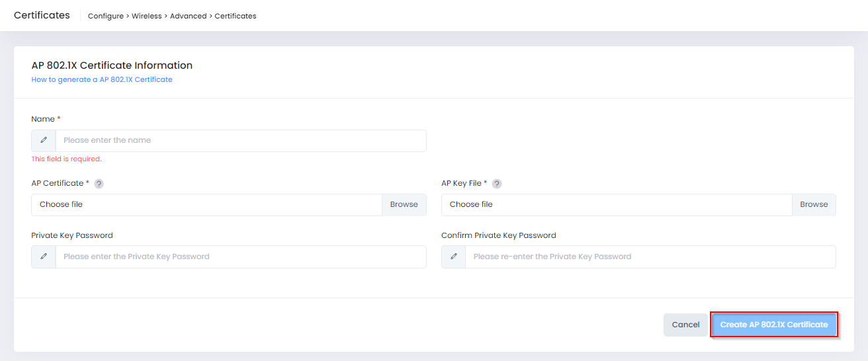Click the AP Certificate help question icon
This screenshot has width=868, height=361.
point(99,184)
